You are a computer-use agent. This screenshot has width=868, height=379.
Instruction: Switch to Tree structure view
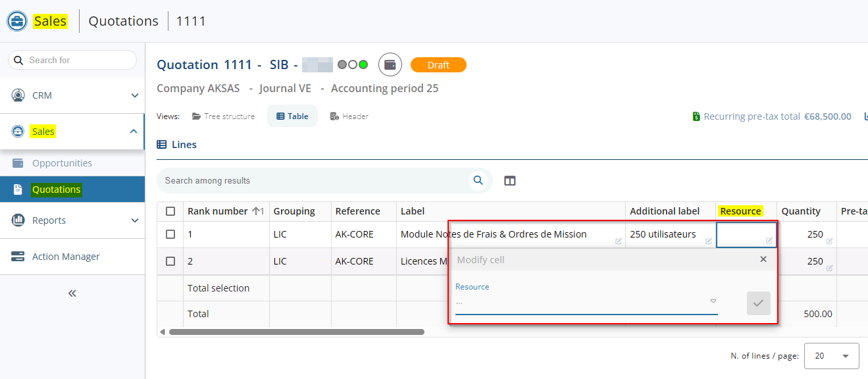pyautogui.click(x=223, y=116)
